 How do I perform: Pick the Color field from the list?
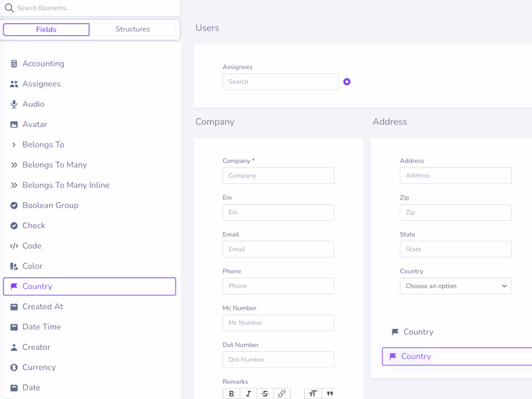(x=33, y=266)
